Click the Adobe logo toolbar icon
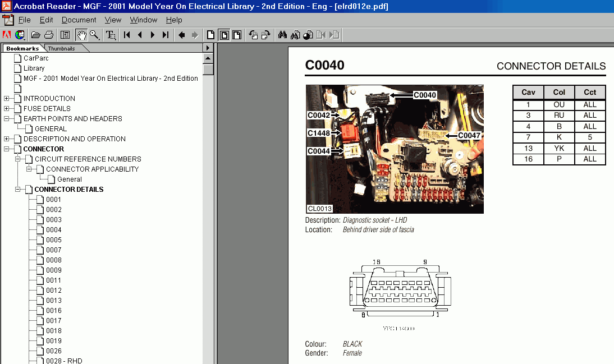Screen dimensions: 614x364 (7, 35)
